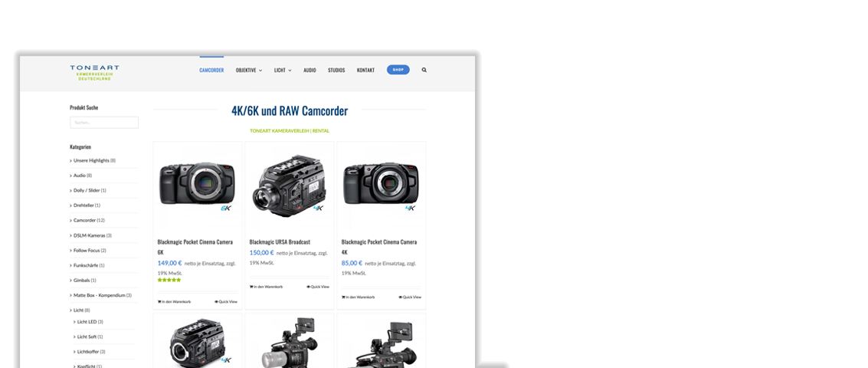Open the URSA Broadcast camera thumbnail
The height and width of the screenshot is (368, 868).
(x=289, y=186)
